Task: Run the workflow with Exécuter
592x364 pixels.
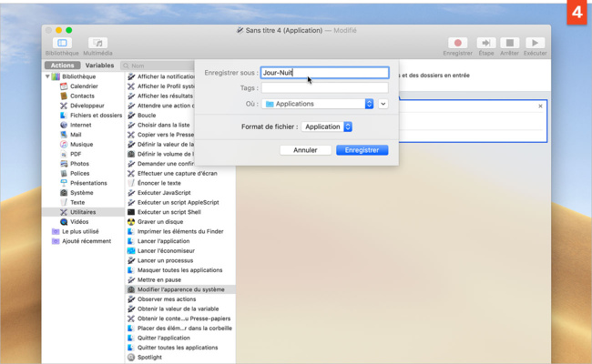Action: pos(535,43)
